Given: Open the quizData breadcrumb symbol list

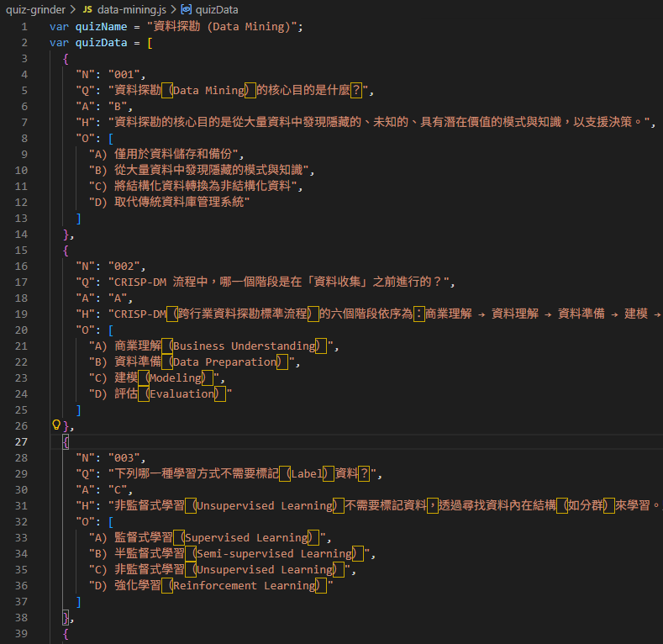Looking at the screenshot, I should pyautogui.click(x=217, y=10).
